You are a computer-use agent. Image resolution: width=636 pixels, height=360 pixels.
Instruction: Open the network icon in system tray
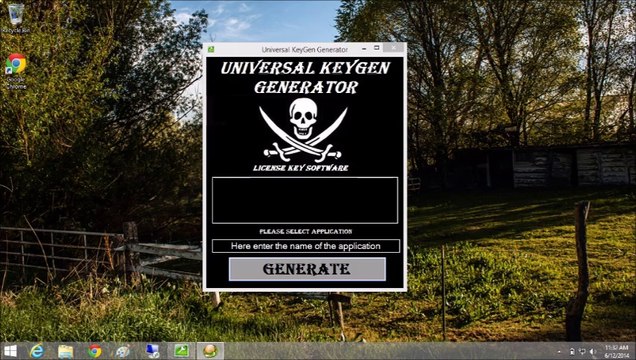click(582, 351)
